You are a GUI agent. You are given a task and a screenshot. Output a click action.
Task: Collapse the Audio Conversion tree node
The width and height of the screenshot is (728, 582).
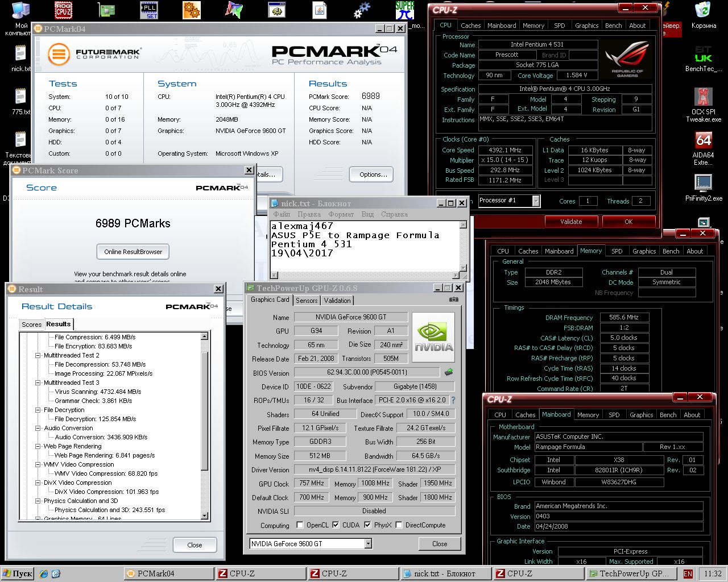click(38, 428)
